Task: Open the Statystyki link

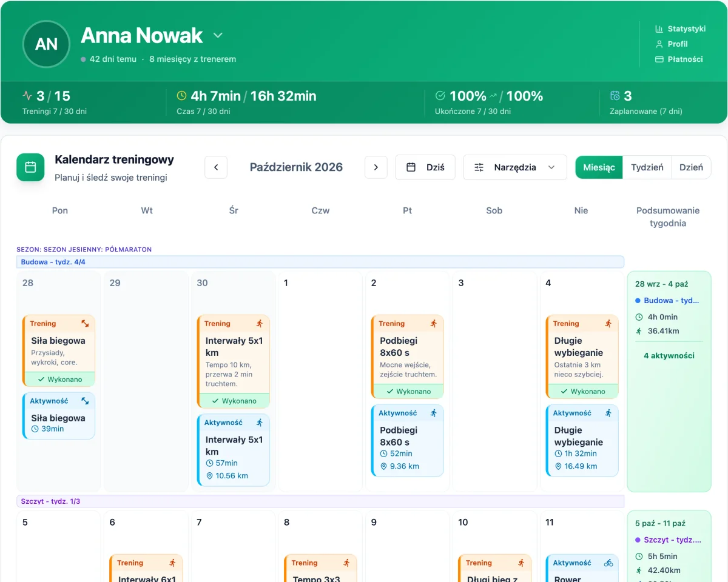Action: tap(681, 29)
